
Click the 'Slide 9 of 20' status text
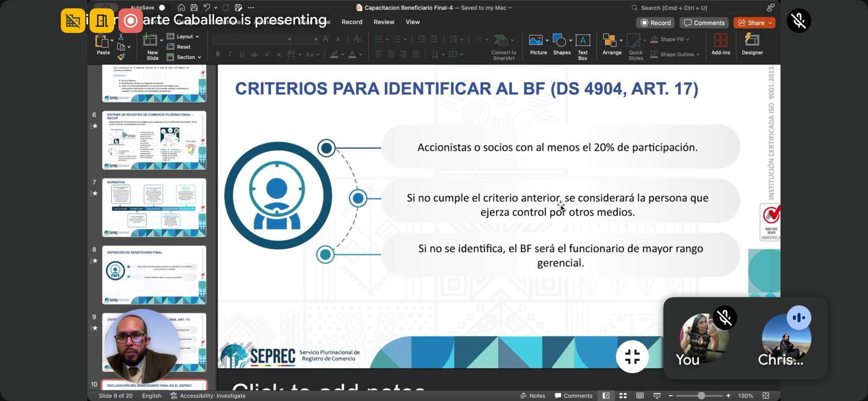(116, 396)
